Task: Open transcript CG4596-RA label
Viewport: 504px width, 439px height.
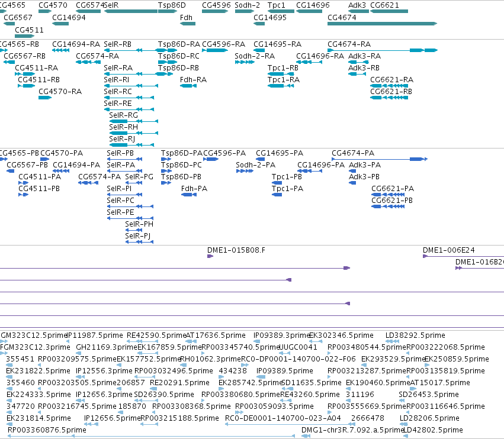Action: click(x=224, y=44)
